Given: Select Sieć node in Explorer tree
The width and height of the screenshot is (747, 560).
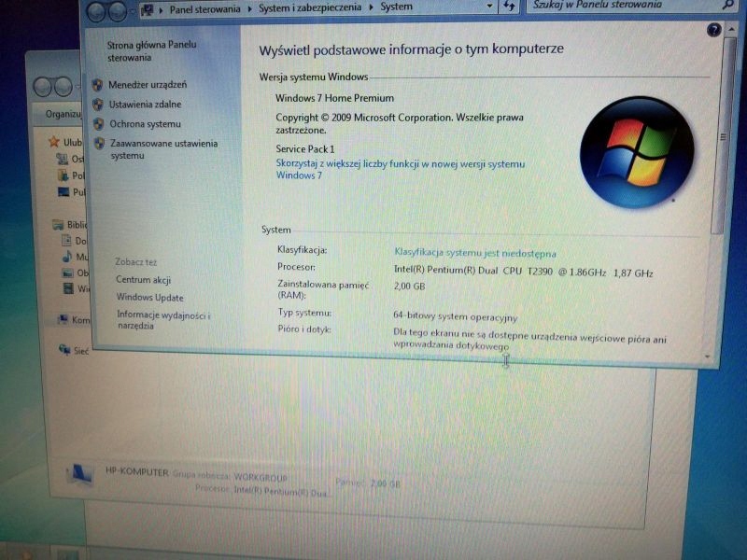Looking at the screenshot, I should pyautogui.click(x=74, y=350).
